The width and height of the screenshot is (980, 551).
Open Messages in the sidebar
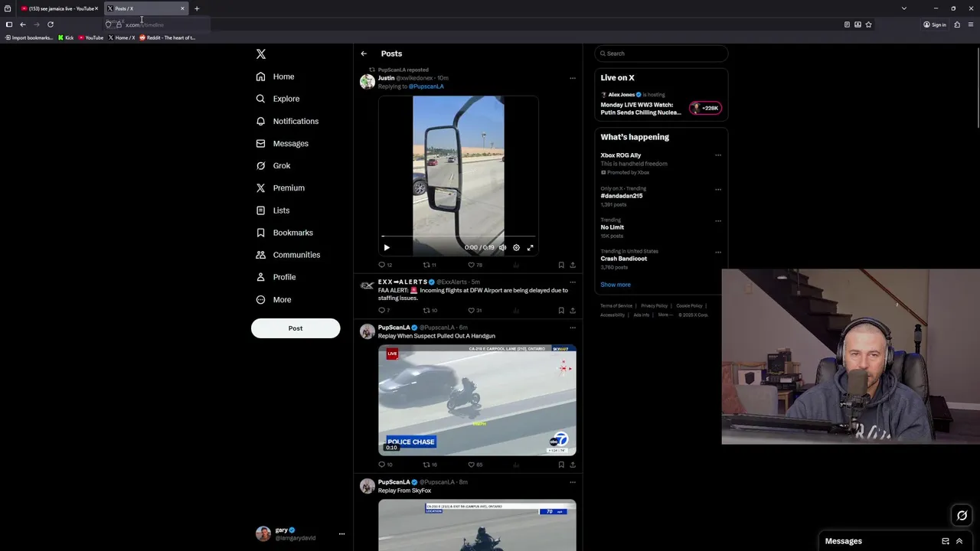pyautogui.click(x=283, y=143)
